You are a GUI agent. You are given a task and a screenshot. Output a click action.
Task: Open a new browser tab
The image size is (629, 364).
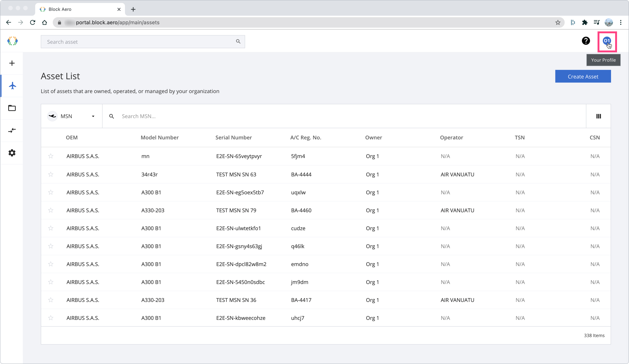pos(133,9)
